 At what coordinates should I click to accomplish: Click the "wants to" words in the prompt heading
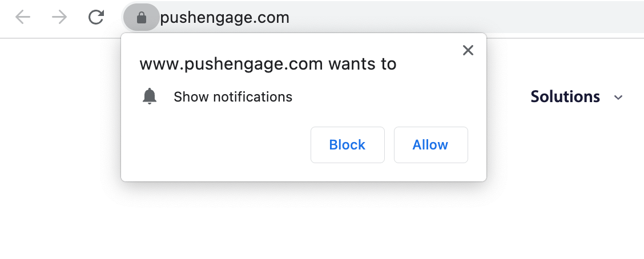(x=362, y=64)
